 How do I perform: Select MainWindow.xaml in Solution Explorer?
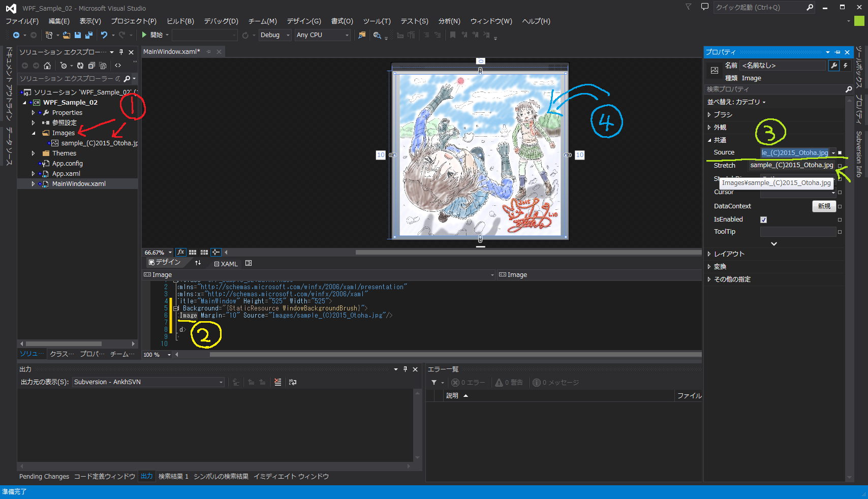pyautogui.click(x=79, y=184)
